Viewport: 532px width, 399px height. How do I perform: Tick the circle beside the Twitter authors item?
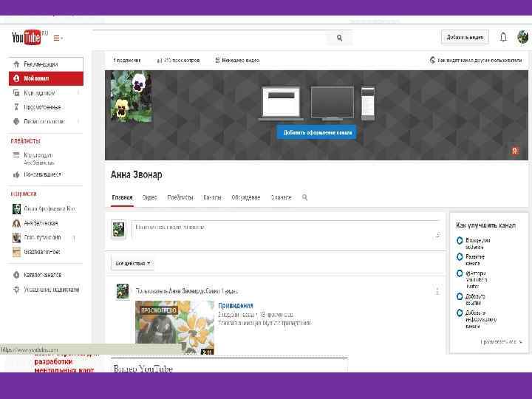(460, 273)
